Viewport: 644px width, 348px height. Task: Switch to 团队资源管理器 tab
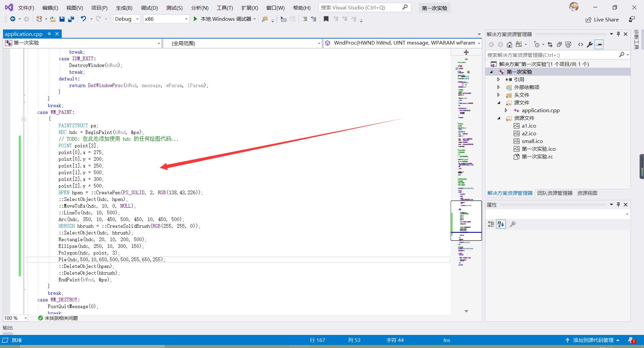point(555,193)
